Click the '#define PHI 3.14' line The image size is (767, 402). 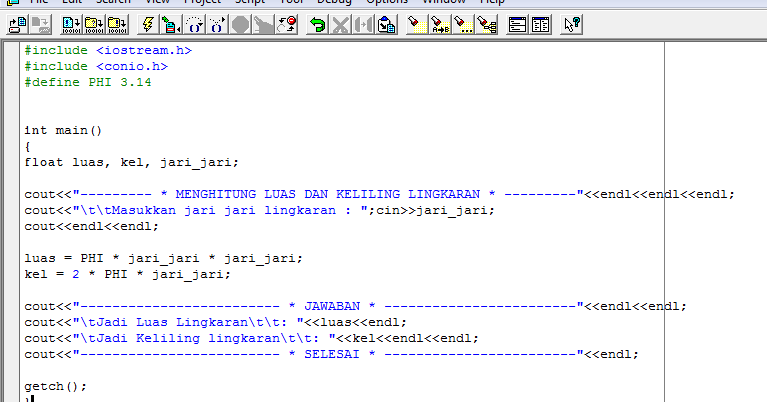click(88, 82)
